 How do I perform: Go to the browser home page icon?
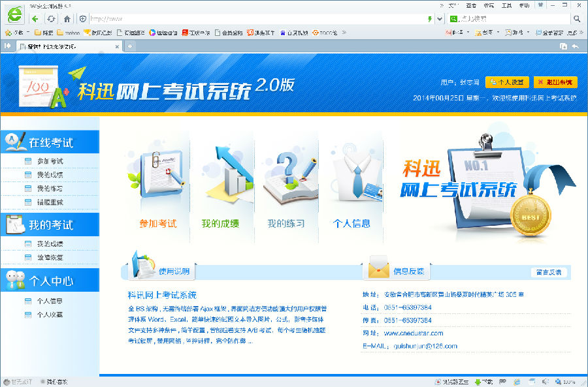coord(67,18)
